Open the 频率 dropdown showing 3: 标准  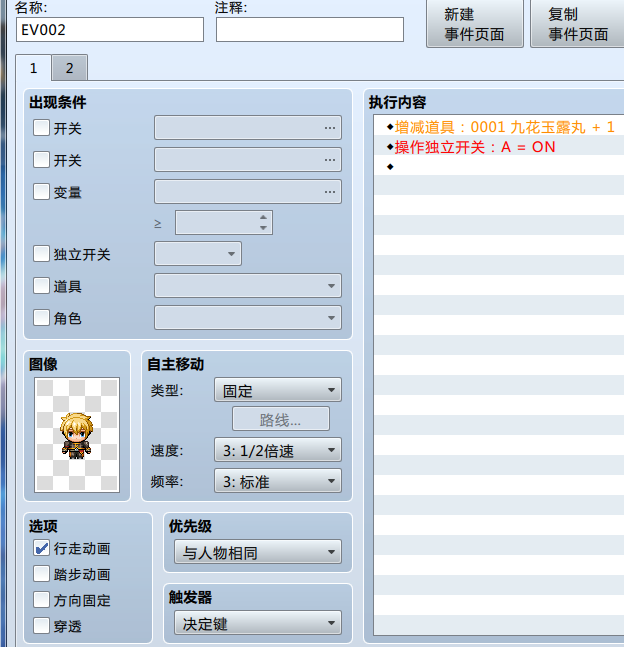[x=278, y=481]
